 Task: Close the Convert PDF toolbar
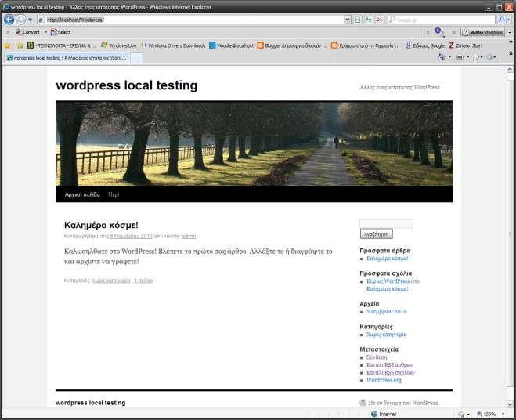8,32
